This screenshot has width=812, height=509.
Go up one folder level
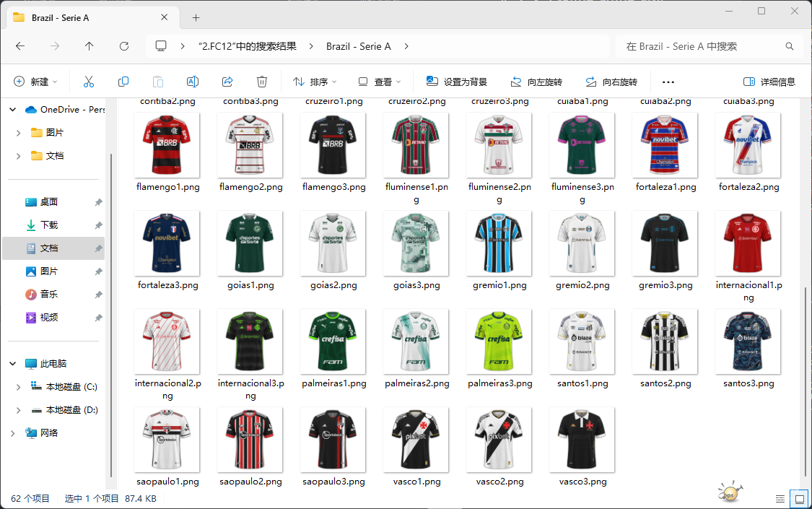pos(89,46)
